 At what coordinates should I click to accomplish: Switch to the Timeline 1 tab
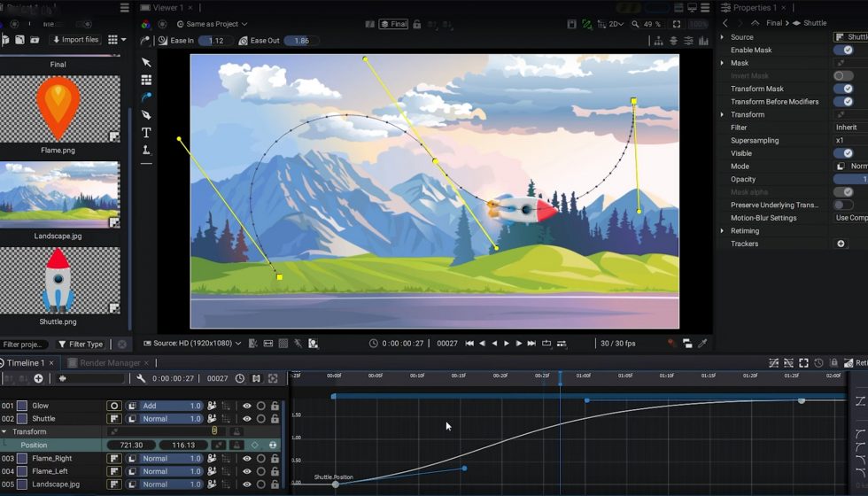click(x=25, y=363)
